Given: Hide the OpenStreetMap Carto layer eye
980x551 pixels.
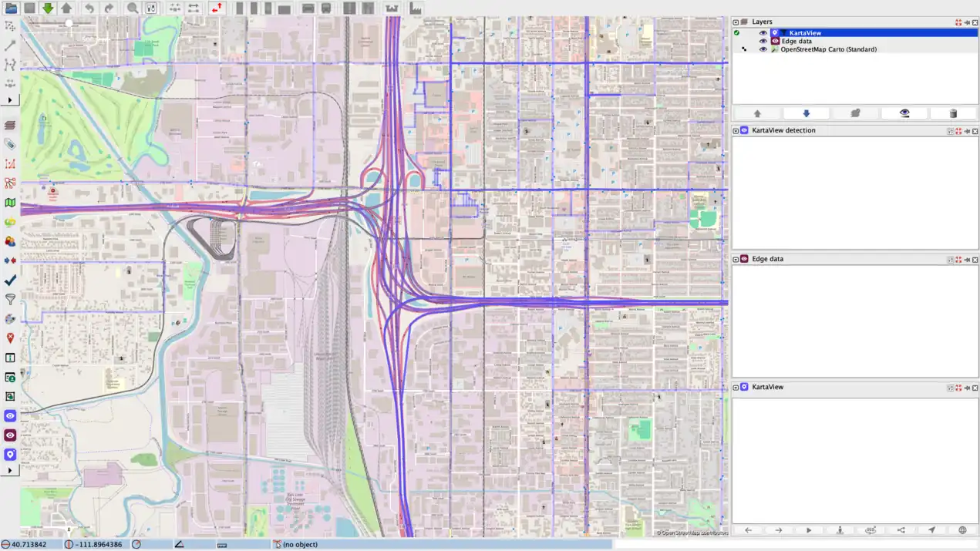Looking at the screenshot, I should coord(763,49).
